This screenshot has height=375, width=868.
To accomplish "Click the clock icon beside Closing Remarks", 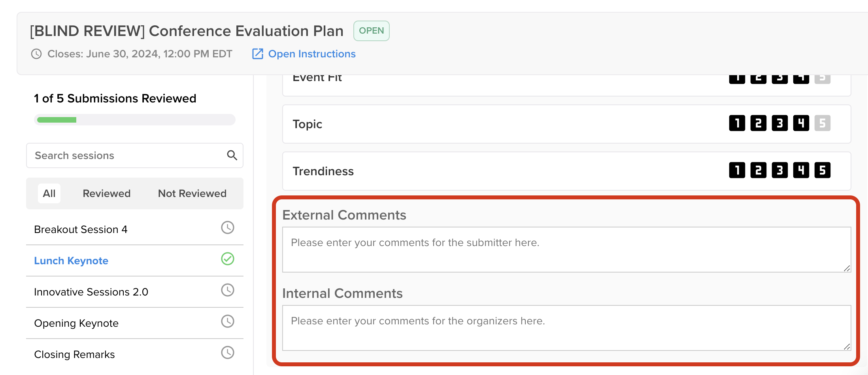I will click(227, 353).
